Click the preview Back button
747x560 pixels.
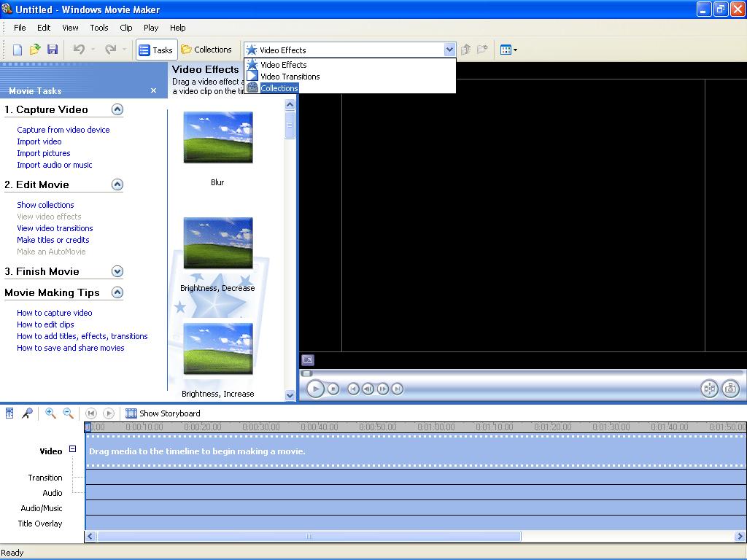click(353, 389)
